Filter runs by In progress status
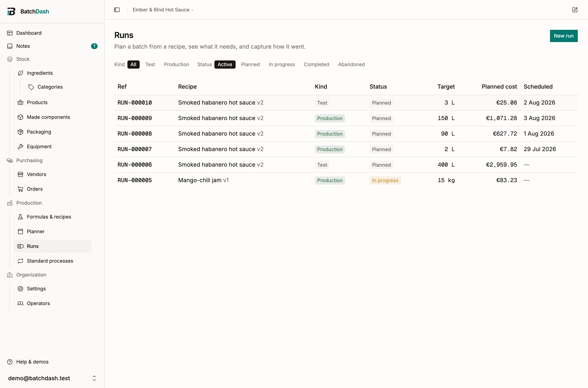This screenshot has height=388, width=588. (x=282, y=64)
